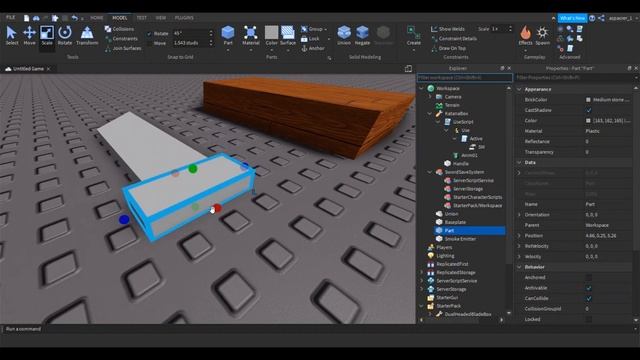The height and width of the screenshot is (360, 640).
Task: Switch to the MODEL ribbon tab
Action: coord(120,18)
